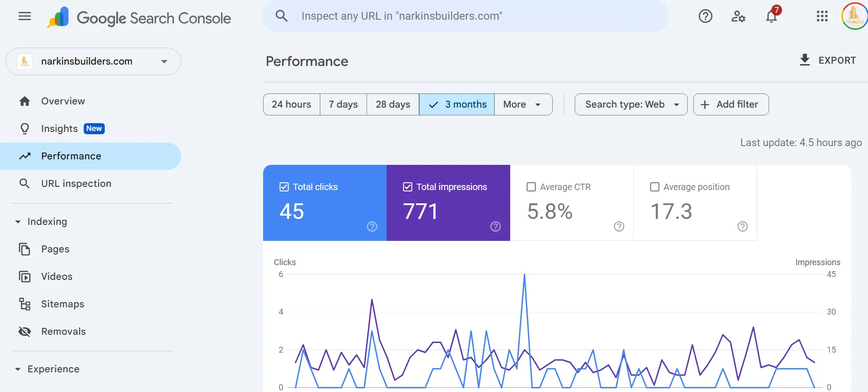Click the Add filter button
The image size is (868, 392).
click(x=731, y=104)
